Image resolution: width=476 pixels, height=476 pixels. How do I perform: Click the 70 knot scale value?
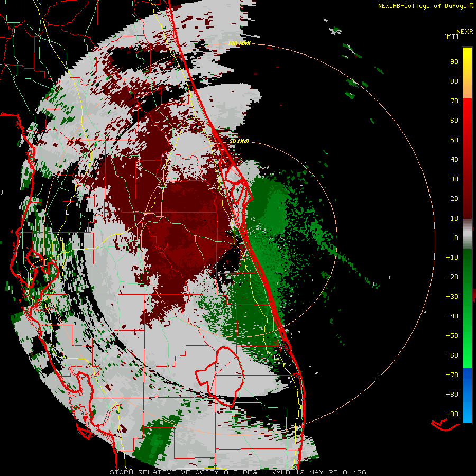click(x=454, y=101)
